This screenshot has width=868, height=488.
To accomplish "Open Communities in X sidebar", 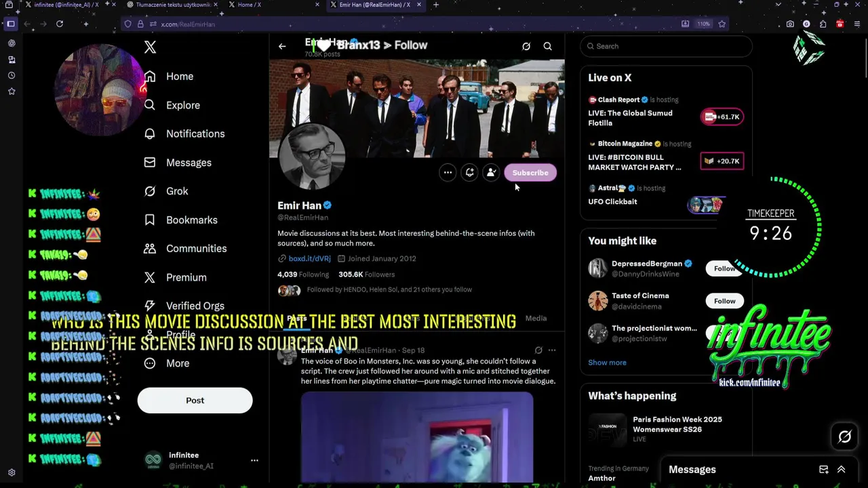I will pos(186,249).
